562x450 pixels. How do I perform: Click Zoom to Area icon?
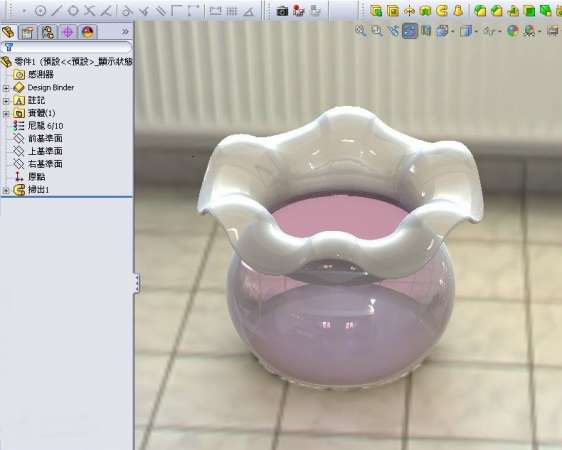(x=377, y=31)
